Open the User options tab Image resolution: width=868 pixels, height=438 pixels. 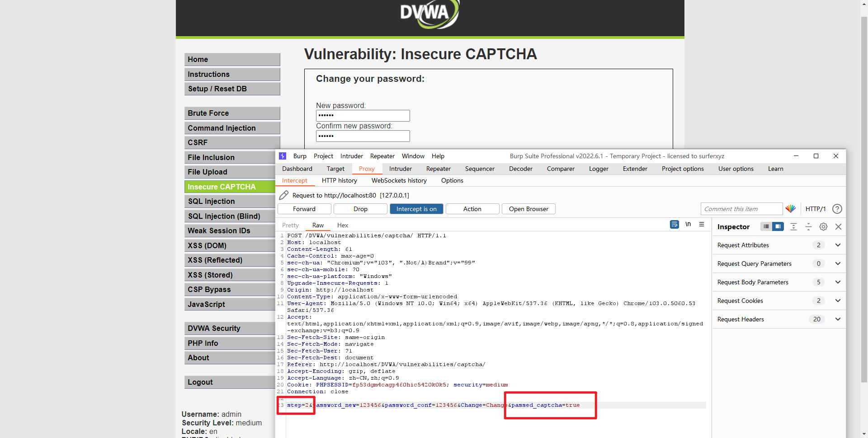[736, 169]
